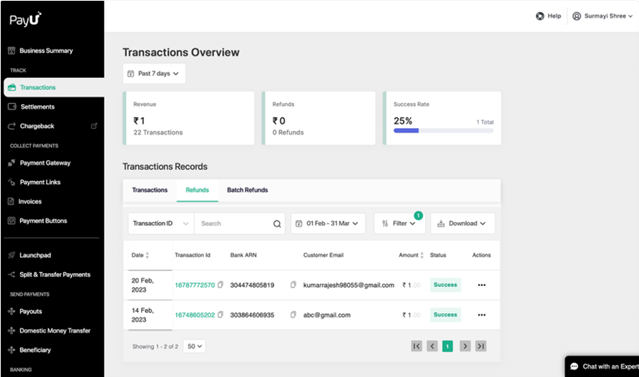Click Chargeback external link icon
Image resolution: width=639 pixels, height=377 pixels.
pos(94,126)
